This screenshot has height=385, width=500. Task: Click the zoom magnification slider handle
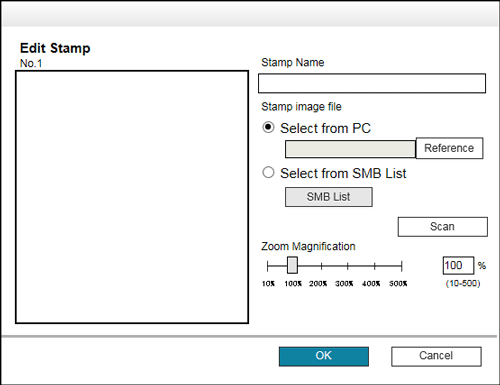(292, 265)
